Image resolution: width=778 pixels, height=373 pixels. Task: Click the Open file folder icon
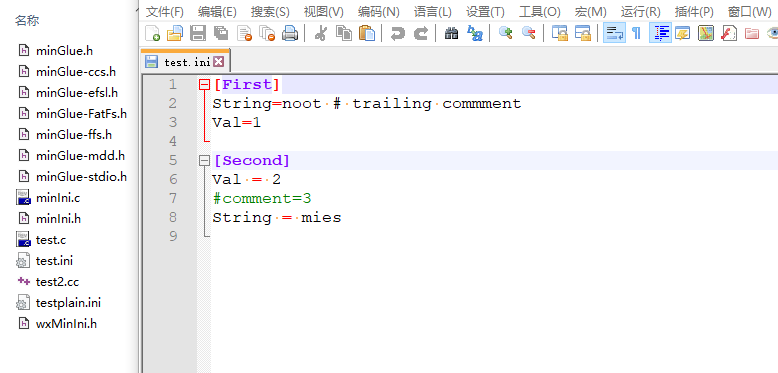point(175,33)
